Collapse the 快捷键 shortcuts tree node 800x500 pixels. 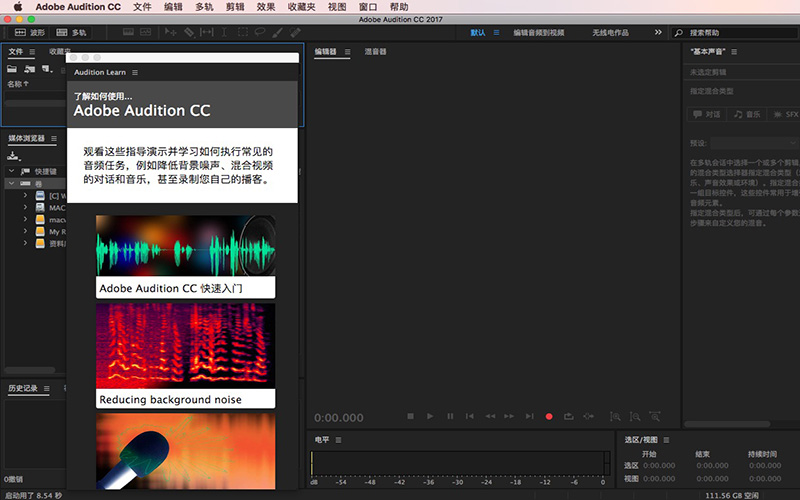tap(11, 171)
